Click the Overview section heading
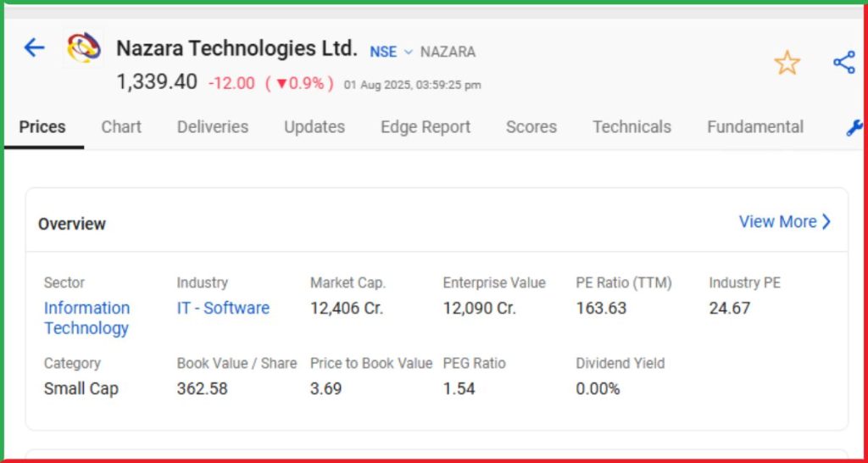Image resolution: width=868 pixels, height=463 pixels. click(72, 224)
